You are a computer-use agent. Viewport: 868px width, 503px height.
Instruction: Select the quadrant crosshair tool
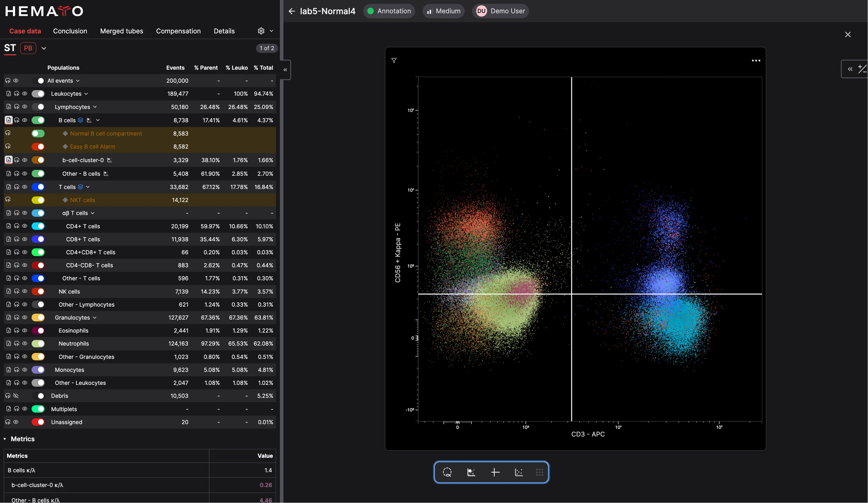pyautogui.click(x=495, y=472)
